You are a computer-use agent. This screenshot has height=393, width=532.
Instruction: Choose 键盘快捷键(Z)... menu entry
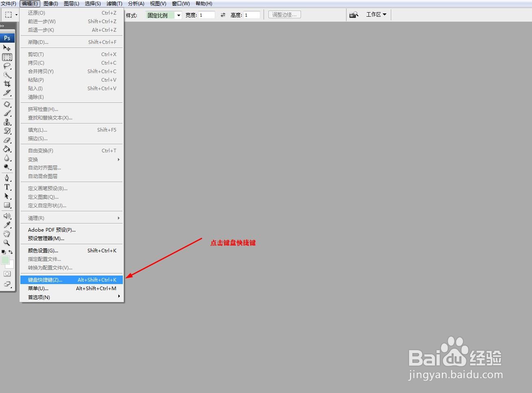tap(72, 280)
